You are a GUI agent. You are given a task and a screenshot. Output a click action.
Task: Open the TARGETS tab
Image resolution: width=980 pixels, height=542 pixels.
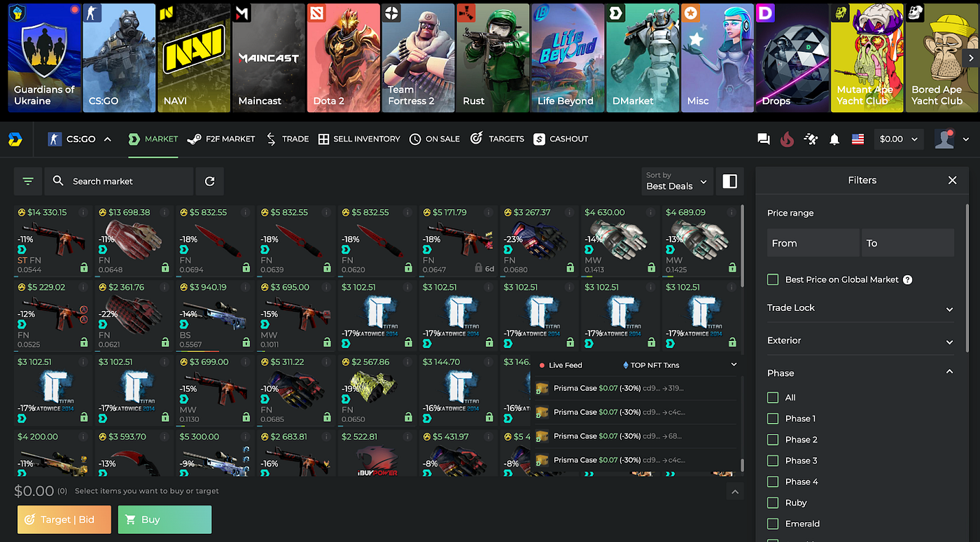[x=498, y=139]
